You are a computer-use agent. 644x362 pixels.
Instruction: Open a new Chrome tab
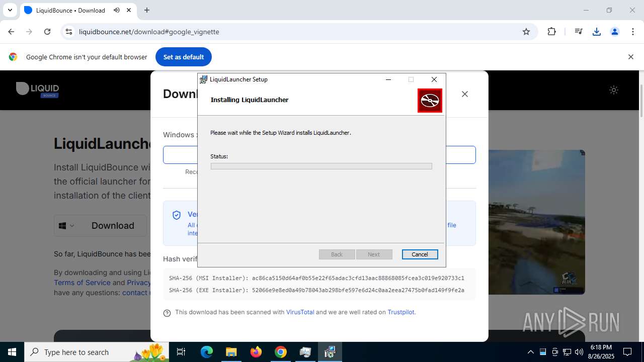[147, 10]
